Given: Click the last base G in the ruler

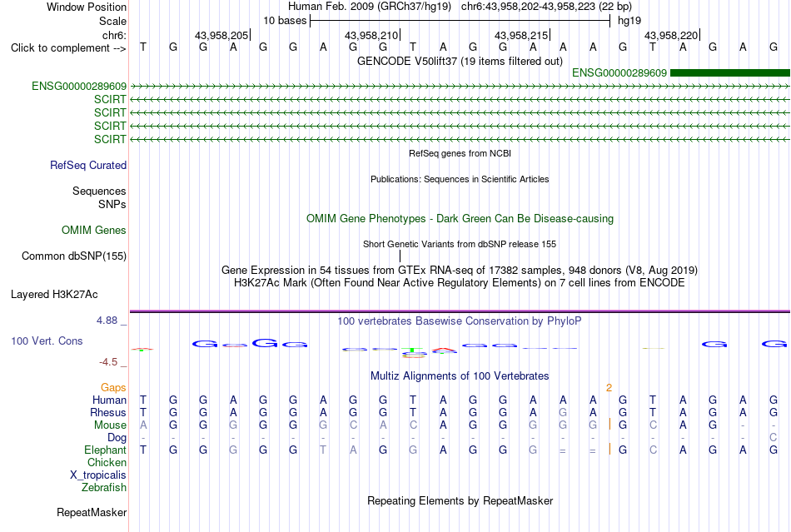Looking at the screenshot, I should [x=774, y=47].
